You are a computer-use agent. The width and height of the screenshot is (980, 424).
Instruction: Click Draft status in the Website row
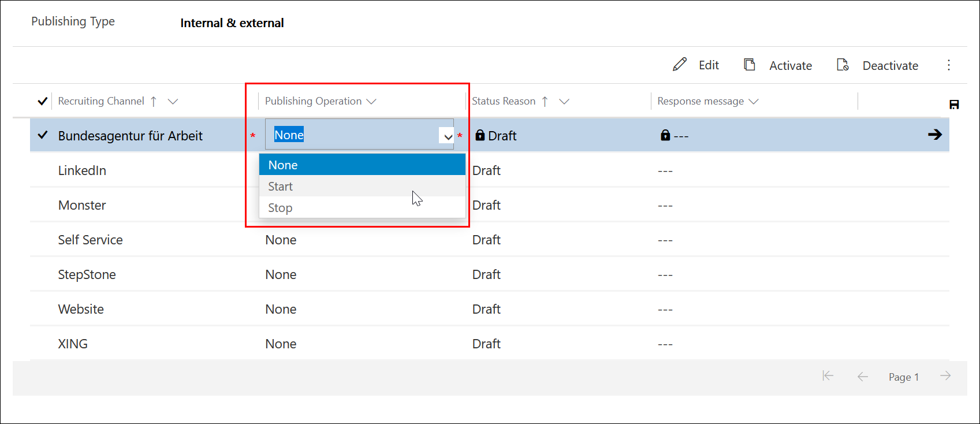click(486, 309)
